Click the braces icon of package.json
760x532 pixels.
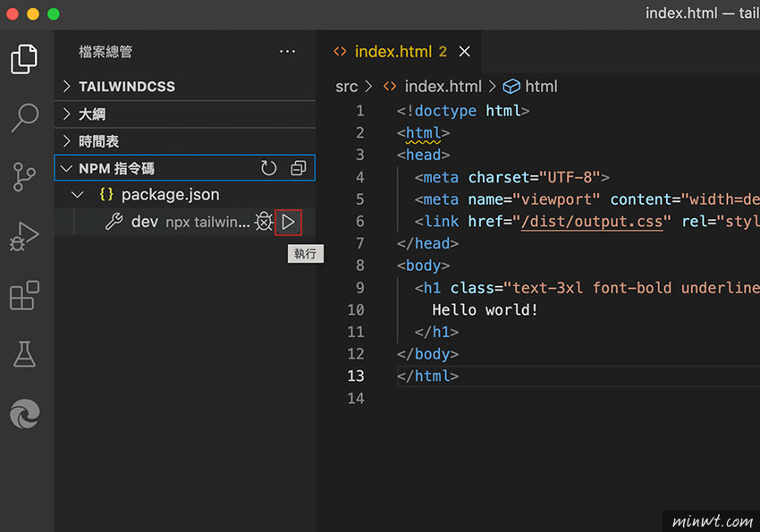coord(106,195)
